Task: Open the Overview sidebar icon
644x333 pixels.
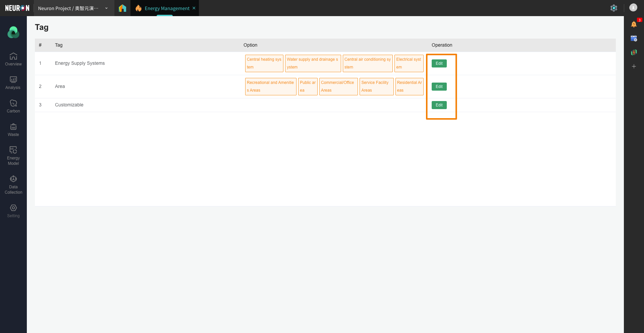Action: coord(13,59)
